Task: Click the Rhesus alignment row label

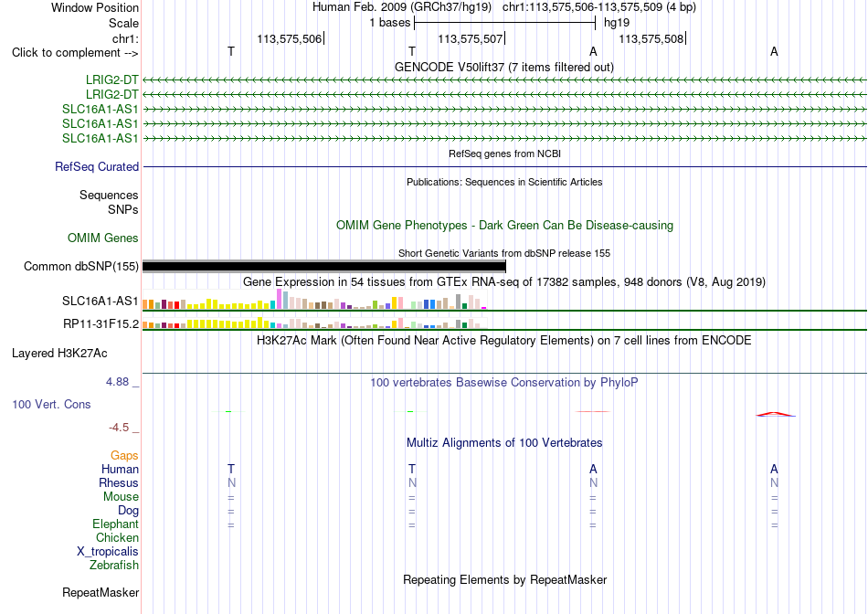Action: (x=119, y=482)
